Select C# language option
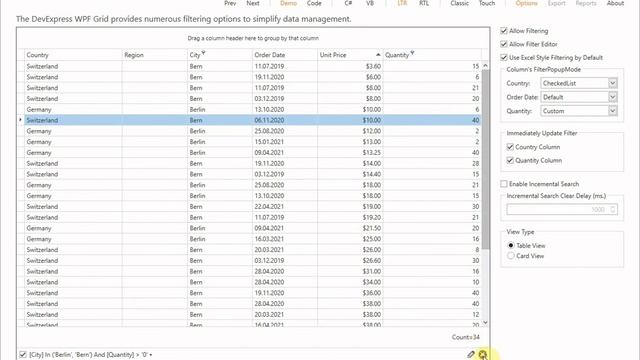The width and height of the screenshot is (640, 360). click(348, 3)
